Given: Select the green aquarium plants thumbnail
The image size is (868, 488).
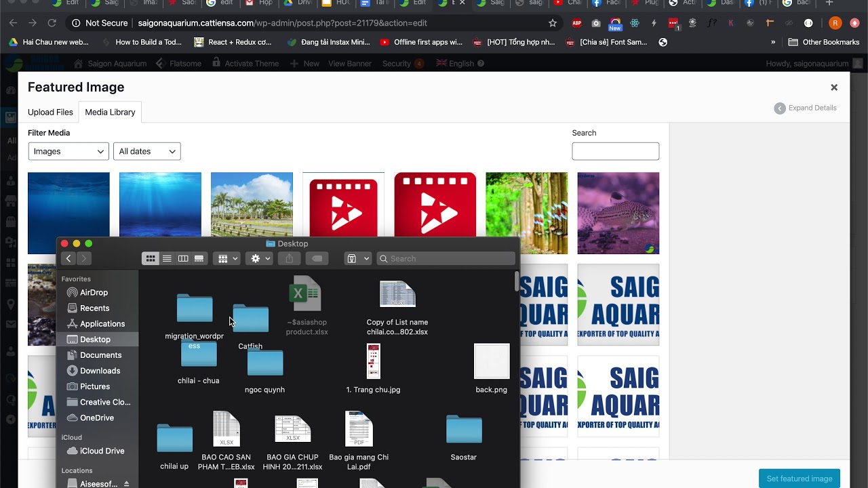Looking at the screenshot, I should pos(527,213).
